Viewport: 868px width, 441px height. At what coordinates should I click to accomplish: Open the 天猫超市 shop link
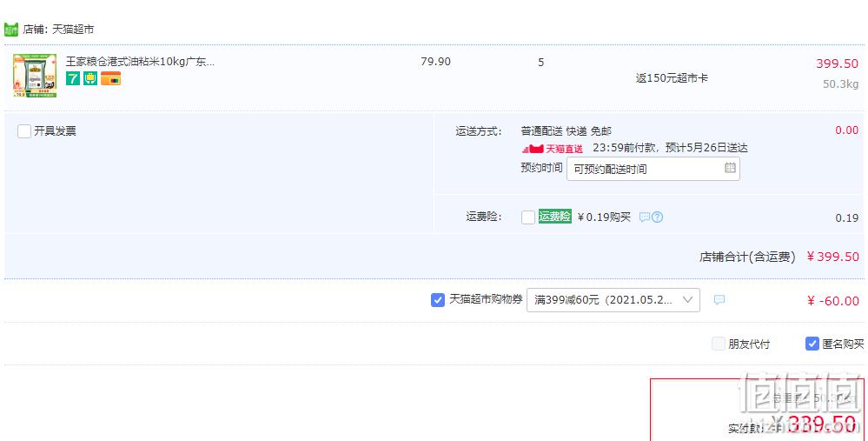click(x=72, y=30)
